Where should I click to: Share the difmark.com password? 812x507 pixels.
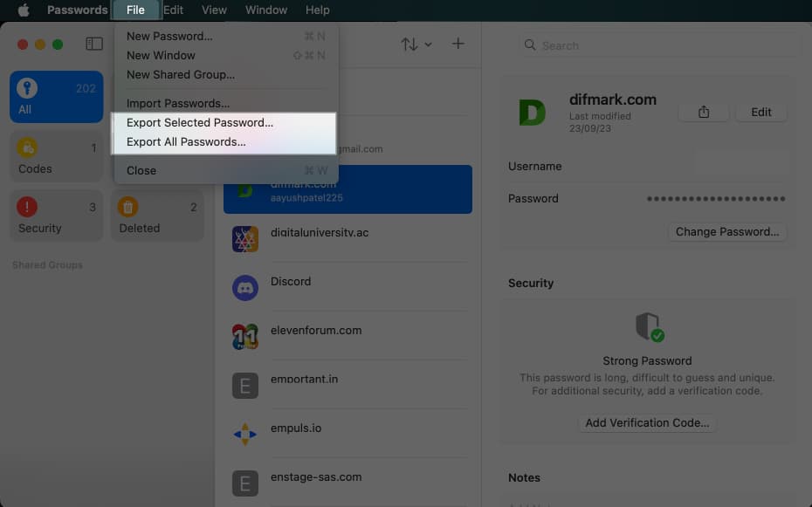(703, 112)
